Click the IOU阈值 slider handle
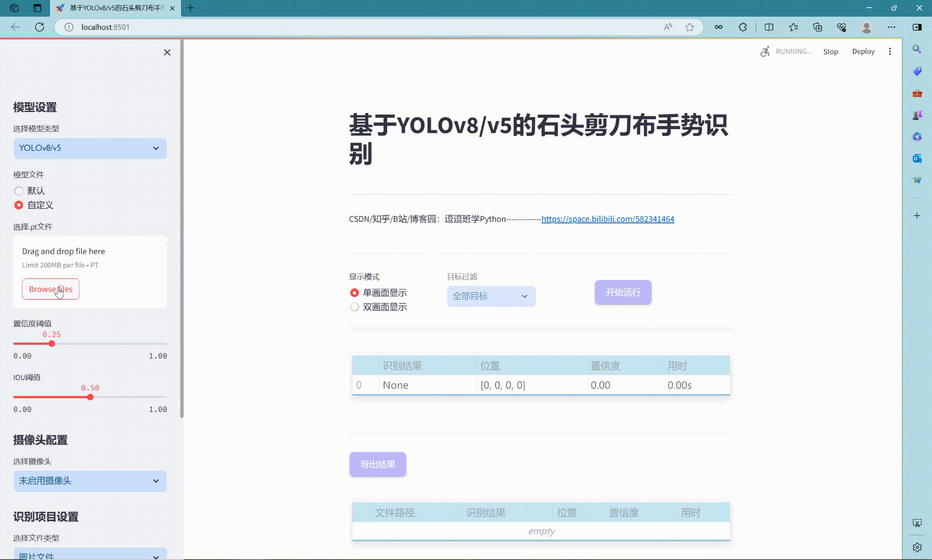 click(x=90, y=397)
